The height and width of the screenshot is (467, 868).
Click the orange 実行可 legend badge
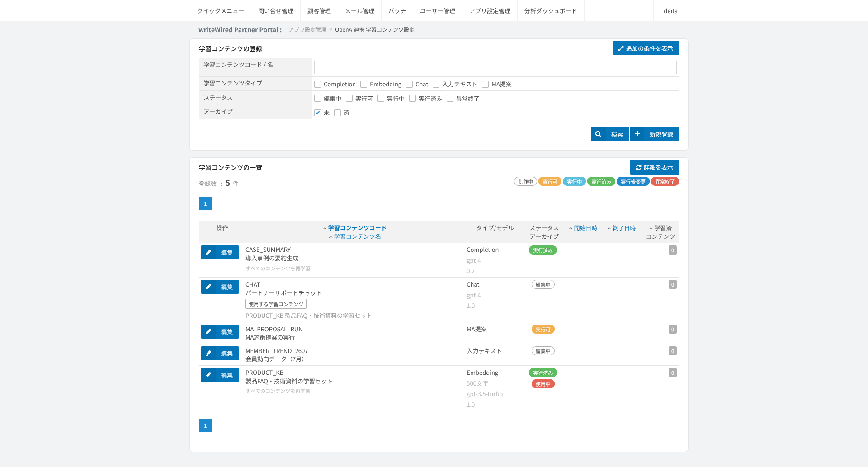(x=550, y=181)
